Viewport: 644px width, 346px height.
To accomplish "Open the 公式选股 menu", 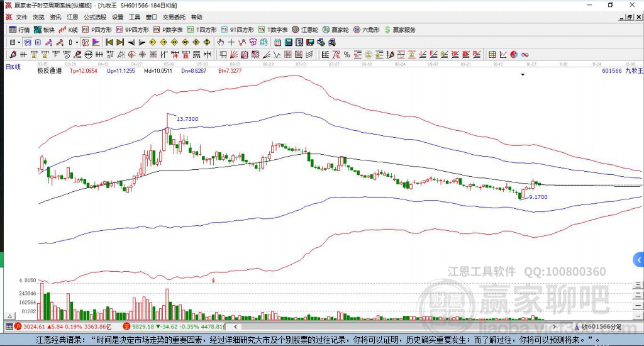I will pyautogui.click(x=95, y=17).
